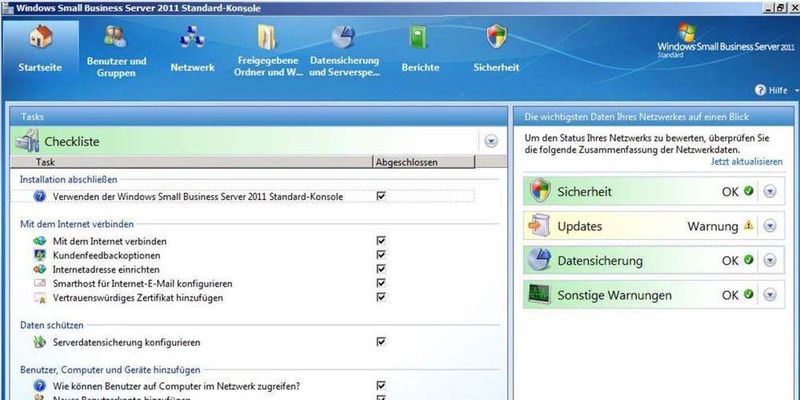Click the Benutzer und Gruppen people icon
This screenshot has width=800, height=400.
point(116,36)
